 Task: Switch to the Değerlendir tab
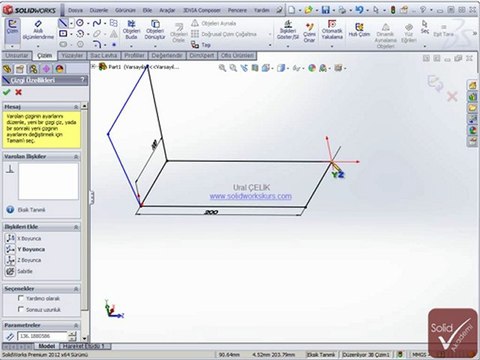167,55
